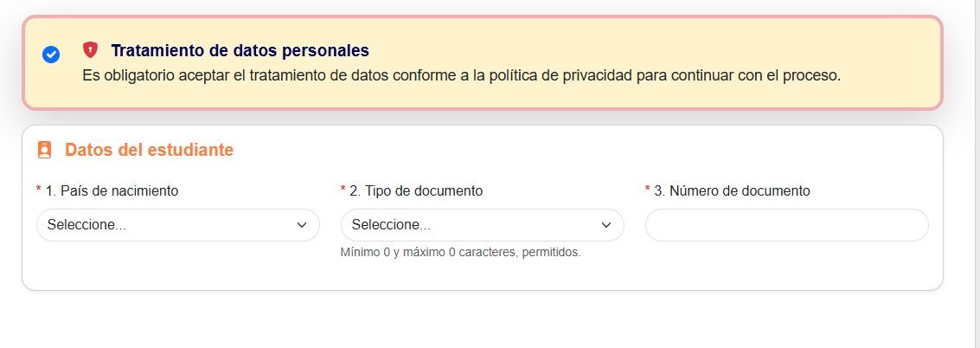Image resolution: width=980 pixels, height=348 pixels.
Task: Click the 'Es obligatorio aceptar' privacy policy sentence
Action: coord(461,75)
